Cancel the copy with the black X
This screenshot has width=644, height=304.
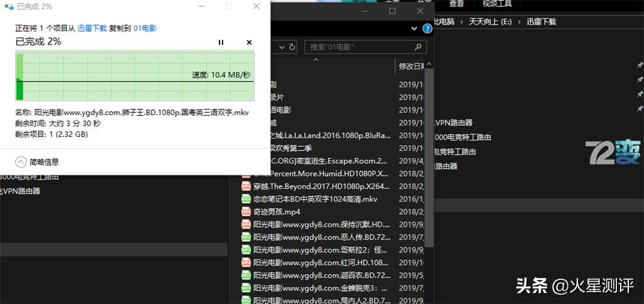click(x=249, y=42)
